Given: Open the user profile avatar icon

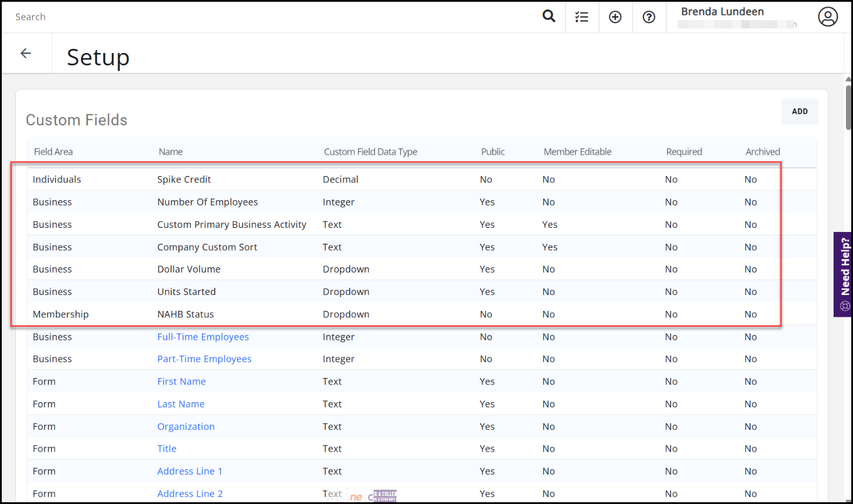Looking at the screenshot, I should click(827, 17).
